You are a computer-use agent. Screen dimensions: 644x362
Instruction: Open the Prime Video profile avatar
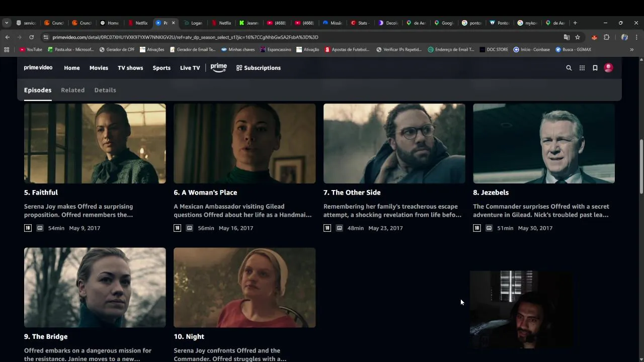608,68
